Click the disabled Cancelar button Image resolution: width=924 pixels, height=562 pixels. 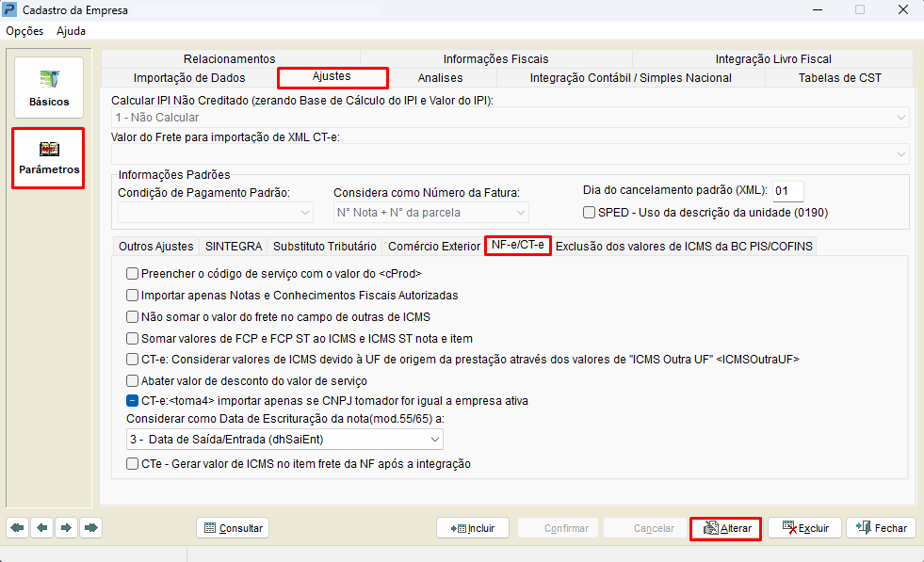point(646,528)
